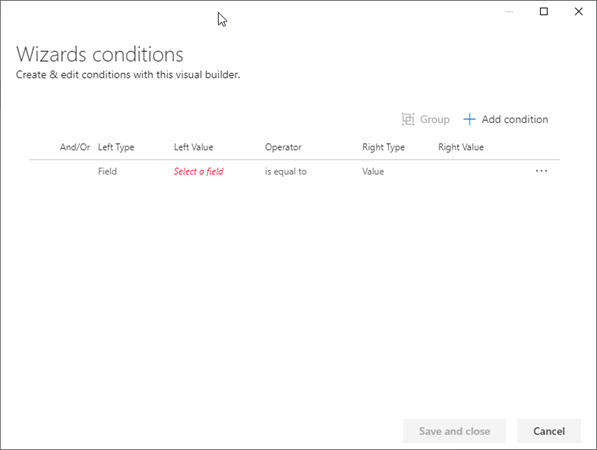This screenshot has height=450, width=597.
Task: Click the blue plus Add condition icon
Action: click(469, 119)
